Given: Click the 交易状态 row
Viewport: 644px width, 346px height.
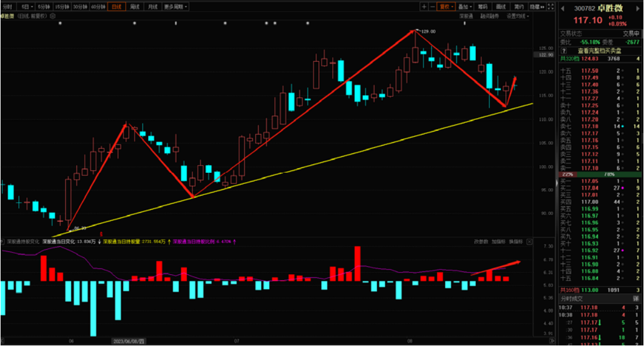Looking at the screenshot, I should (600, 33).
